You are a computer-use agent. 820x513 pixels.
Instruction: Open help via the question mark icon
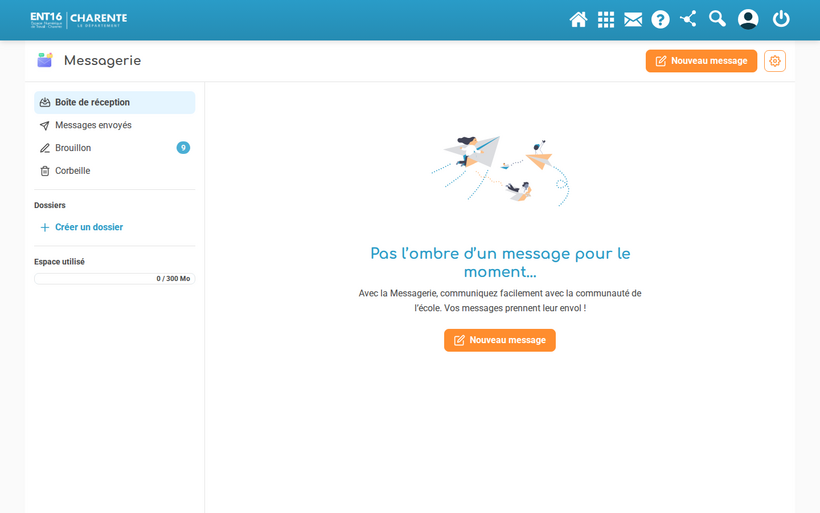tap(660, 19)
